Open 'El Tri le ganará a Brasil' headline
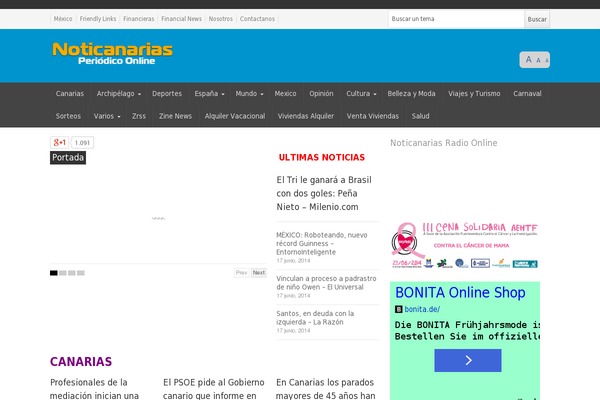This screenshot has height=400, width=600. click(324, 193)
